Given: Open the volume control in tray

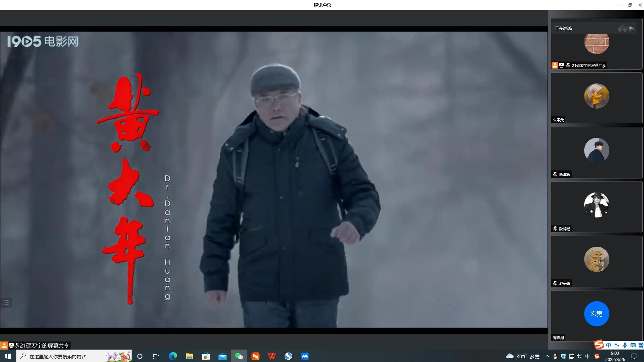Looking at the screenshot, I should click(579, 356).
